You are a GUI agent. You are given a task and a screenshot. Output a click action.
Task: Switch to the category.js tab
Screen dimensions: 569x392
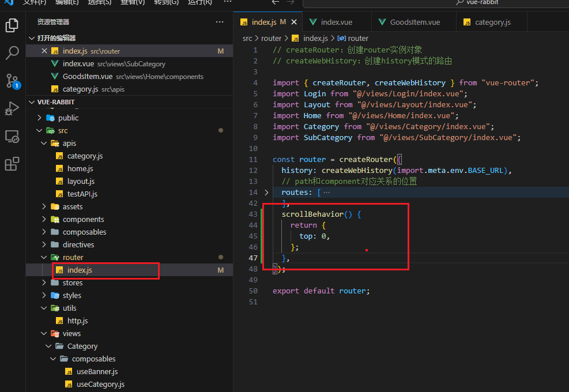(x=492, y=22)
